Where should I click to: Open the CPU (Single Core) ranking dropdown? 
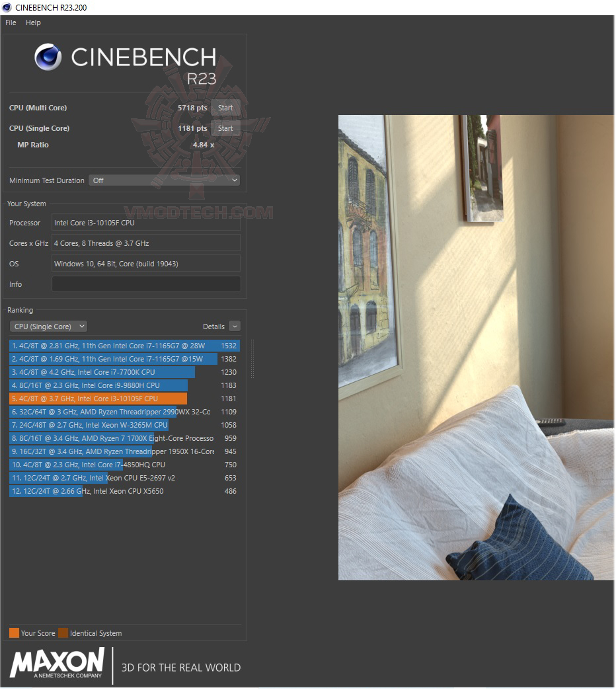coord(48,326)
